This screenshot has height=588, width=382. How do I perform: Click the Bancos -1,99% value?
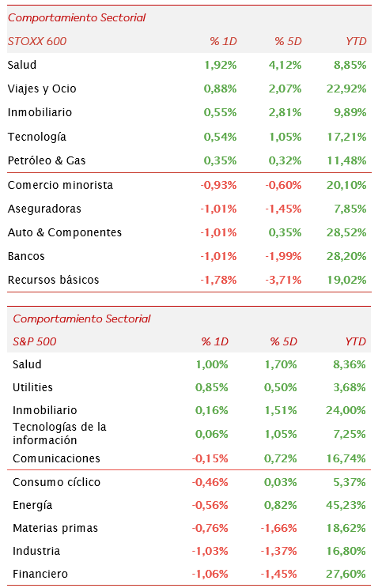click(x=283, y=256)
